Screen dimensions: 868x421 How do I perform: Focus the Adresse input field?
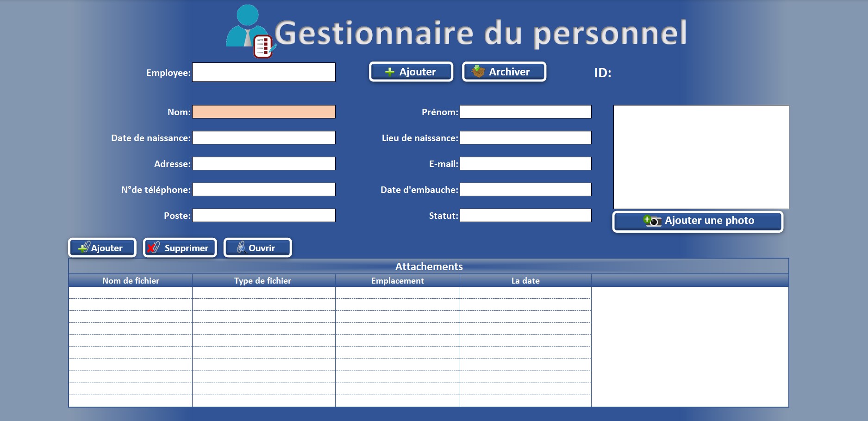coord(264,164)
